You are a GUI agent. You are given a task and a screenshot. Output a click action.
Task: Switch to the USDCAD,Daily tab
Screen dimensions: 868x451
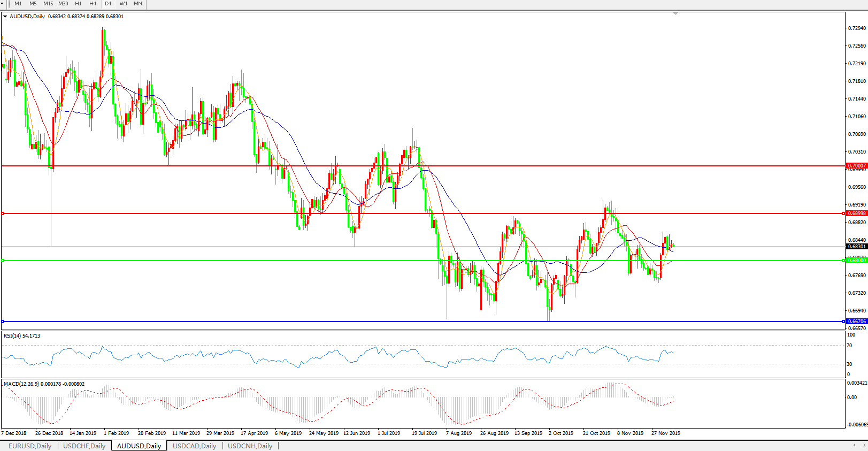[x=194, y=446]
